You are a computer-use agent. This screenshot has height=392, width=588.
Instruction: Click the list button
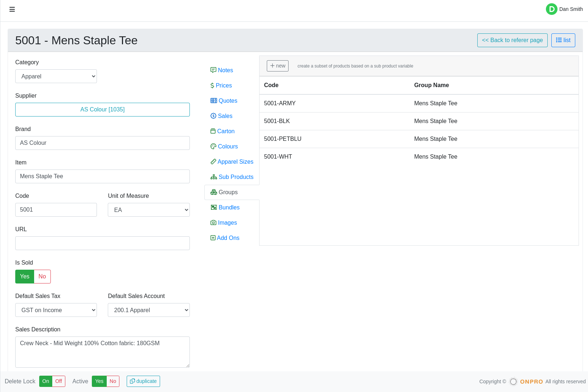[563, 40]
